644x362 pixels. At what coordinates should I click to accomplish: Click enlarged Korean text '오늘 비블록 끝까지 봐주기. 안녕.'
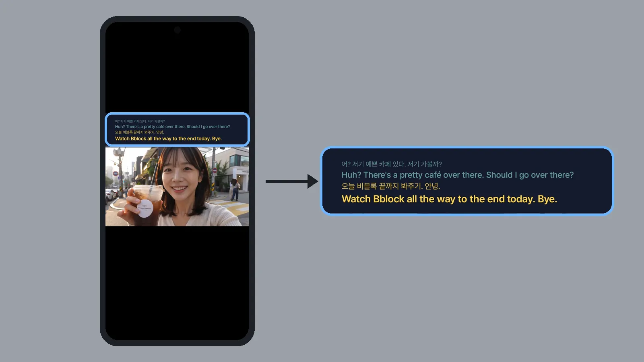391,186
